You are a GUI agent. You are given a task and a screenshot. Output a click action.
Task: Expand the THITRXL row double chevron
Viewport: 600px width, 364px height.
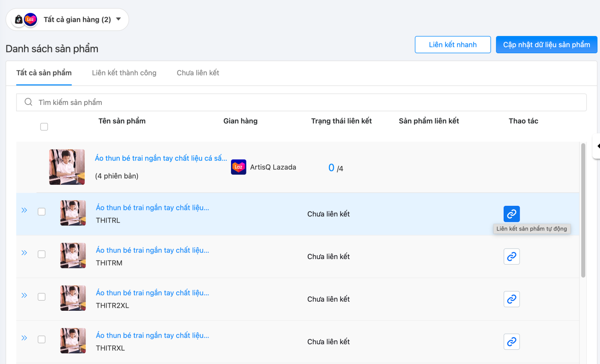[x=24, y=338]
